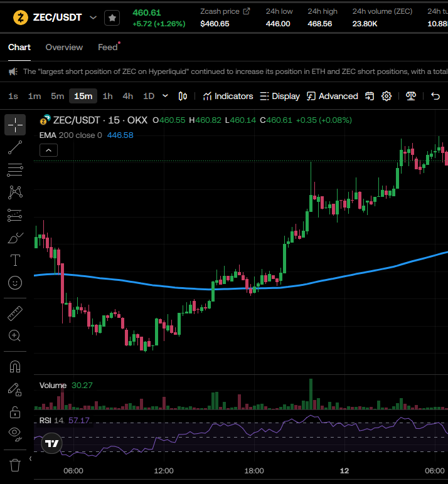Open the Display settings
This screenshot has height=484, width=448.
pyautogui.click(x=280, y=97)
